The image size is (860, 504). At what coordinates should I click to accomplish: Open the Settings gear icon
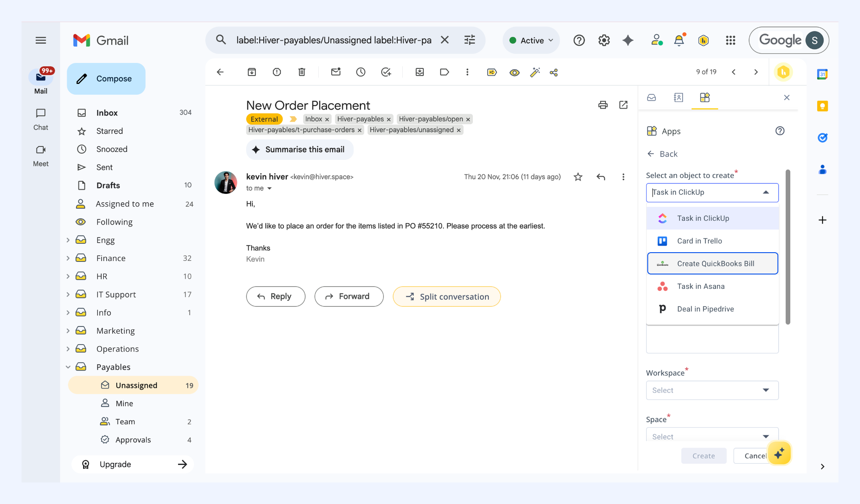click(x=604, y=40)
